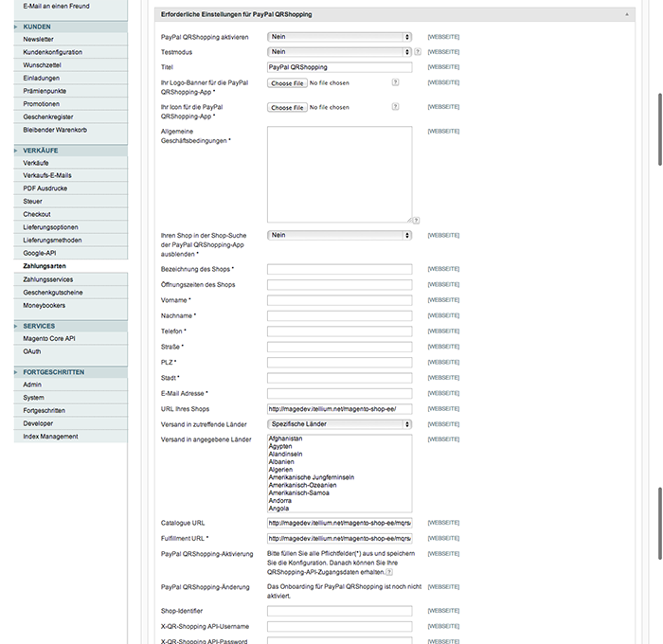Click help icon below Geschäftsbedingungen textarea
The height and width of the screenshot is (644, 663).
(417, 221)
